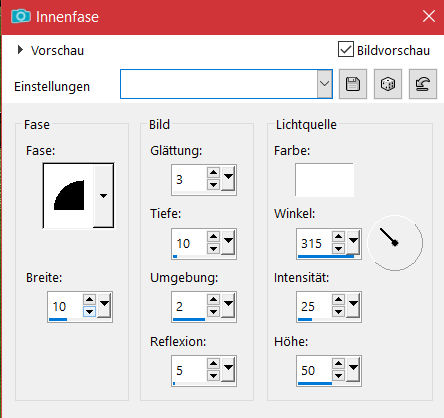Toggle the Bildvorschau checkbox
Viewport: 444px width, 418px height.
coord(346,49)
